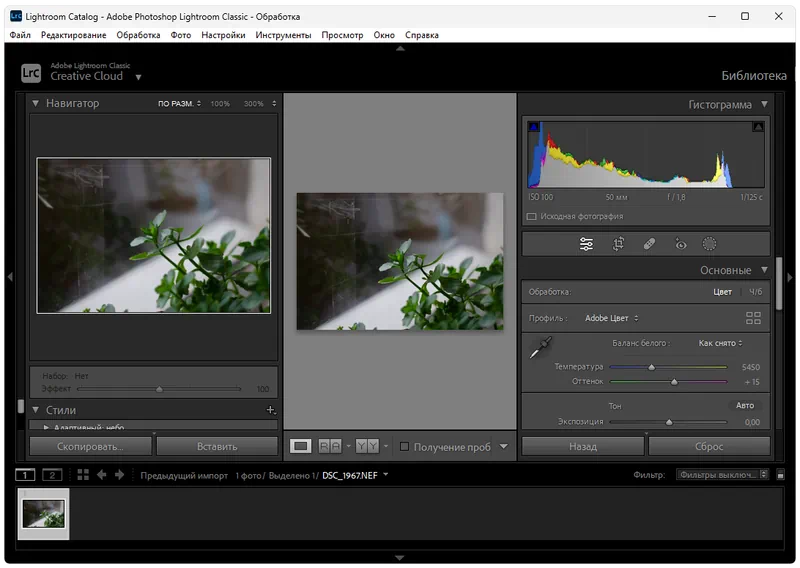Open the Как снято white balance dropdown
This screenshot has width=800, height=568.
tap(720, 343)
